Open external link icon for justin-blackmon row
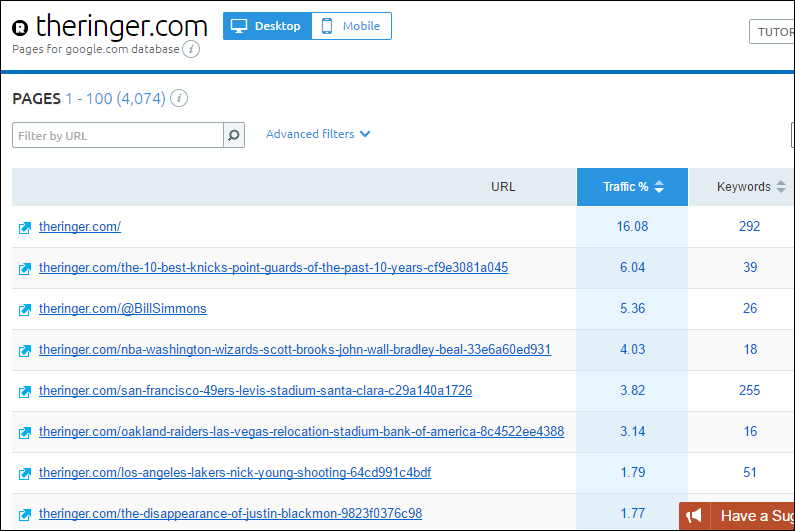This screenshot has height=531, width=795. (x=25, y=515)
